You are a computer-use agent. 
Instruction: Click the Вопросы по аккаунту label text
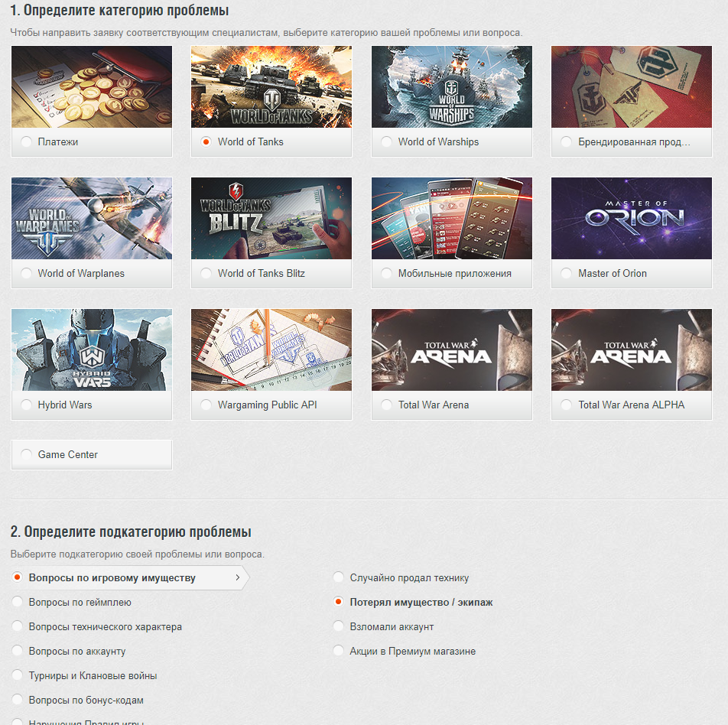click(x=77, y=651)
